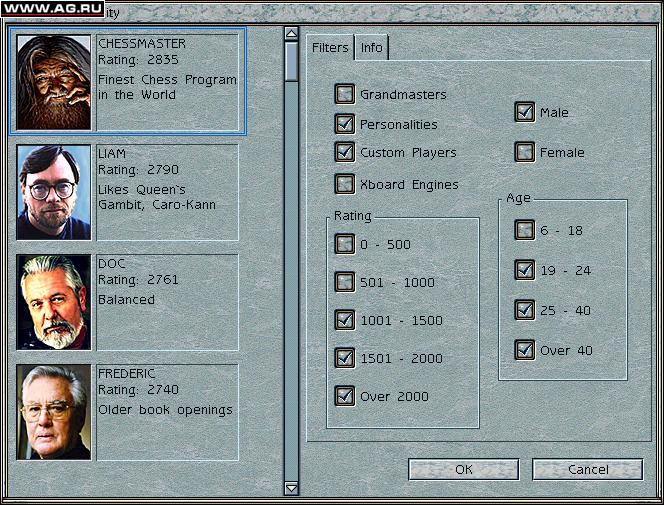The height and width of the screenshot is (505, 664).
Task: Toggle age range 25 - 40
Action: (x=525, y=310)
